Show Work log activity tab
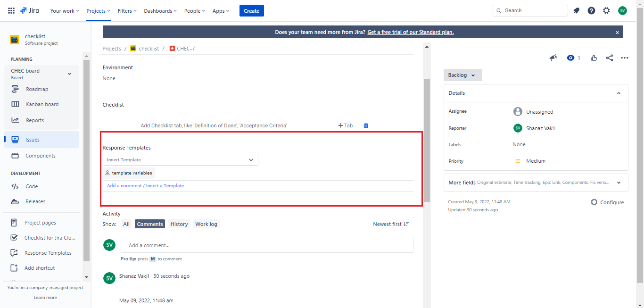Viewport: 644px width, 308px height. click(206, 224)
